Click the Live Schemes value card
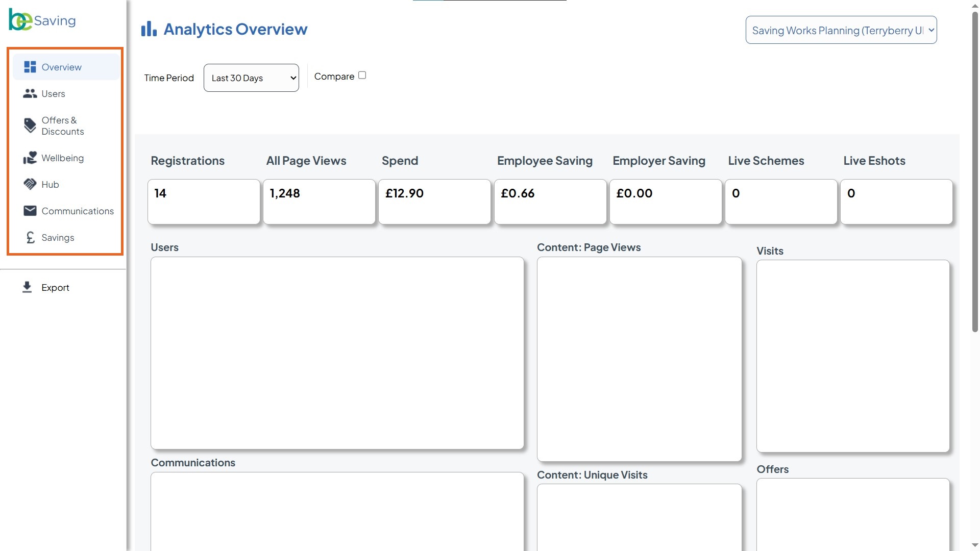Viewport: 980px width, 551px height. click(781, 202)
